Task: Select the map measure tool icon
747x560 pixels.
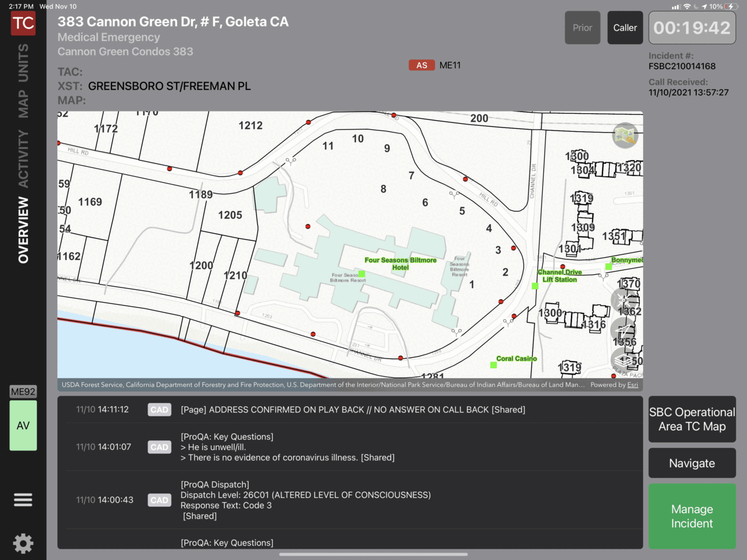Action: pyautogui.click(x=624, y=330)
